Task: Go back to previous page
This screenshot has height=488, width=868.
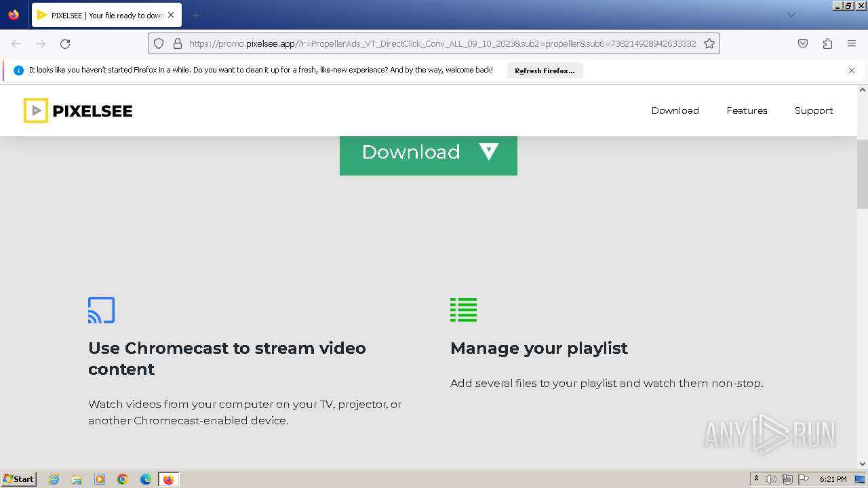Action: coord(16,43)
